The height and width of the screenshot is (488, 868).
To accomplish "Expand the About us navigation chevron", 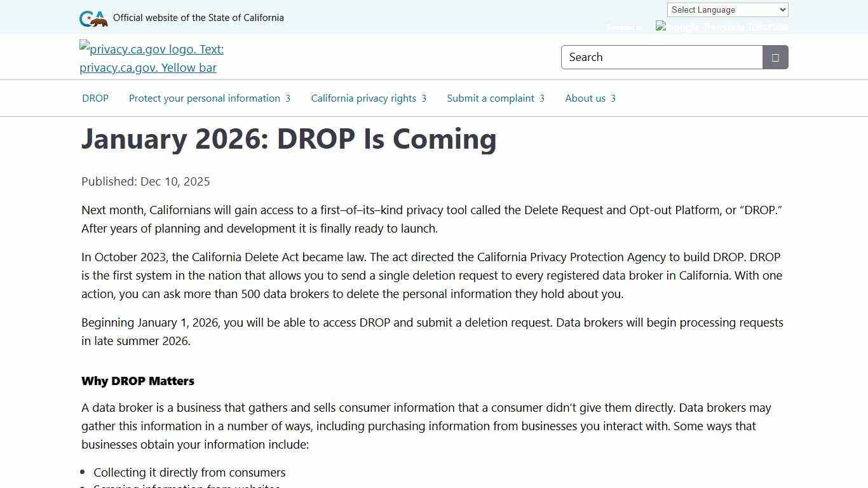I will click(x=614, y=98).
